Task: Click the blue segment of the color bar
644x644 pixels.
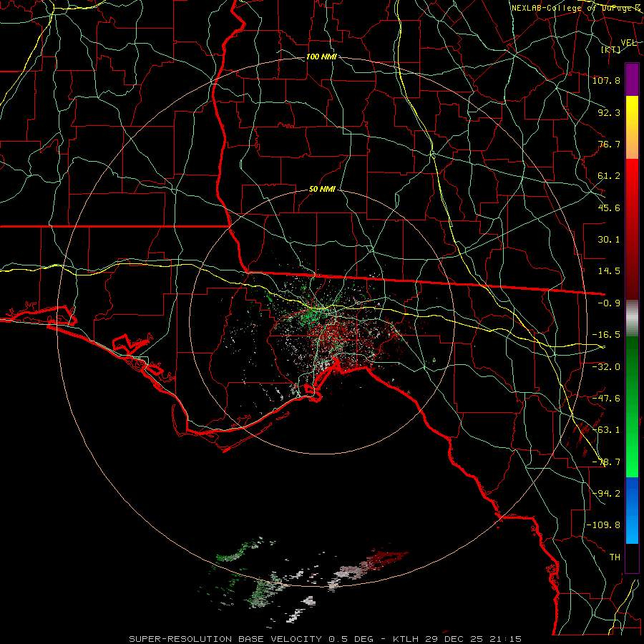Action: 632,510
